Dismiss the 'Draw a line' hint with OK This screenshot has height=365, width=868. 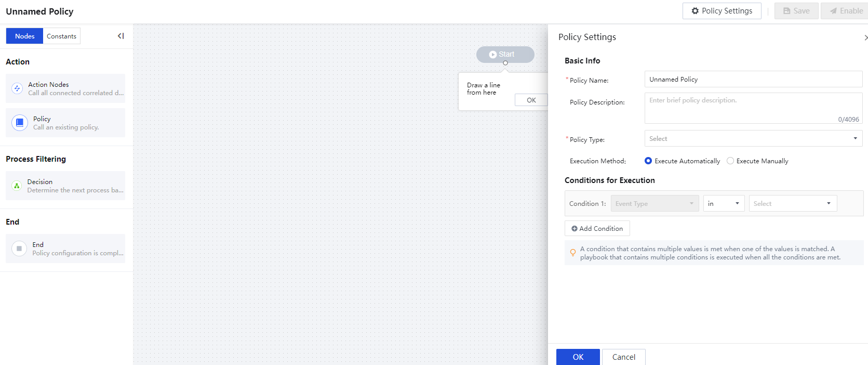click(x=531, y=100)
